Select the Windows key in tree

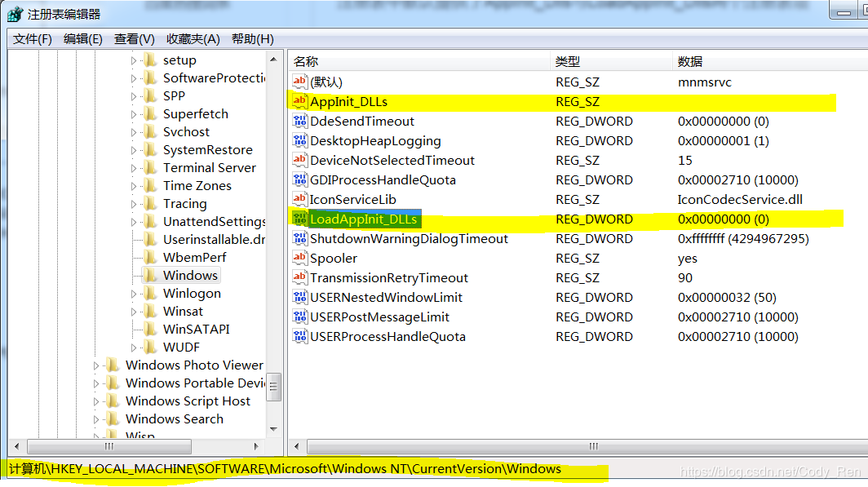(190, 276)
